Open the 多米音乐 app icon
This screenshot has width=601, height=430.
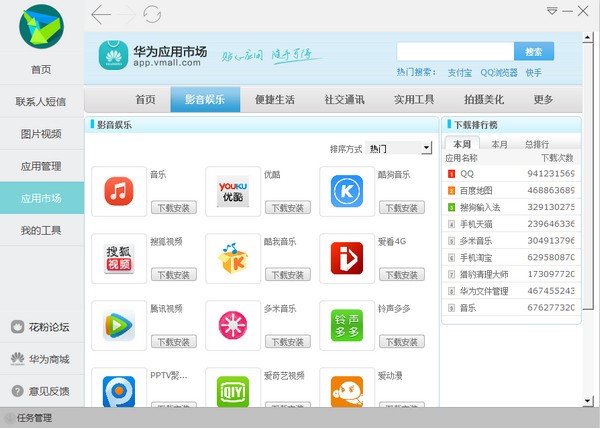coord(233,325)
